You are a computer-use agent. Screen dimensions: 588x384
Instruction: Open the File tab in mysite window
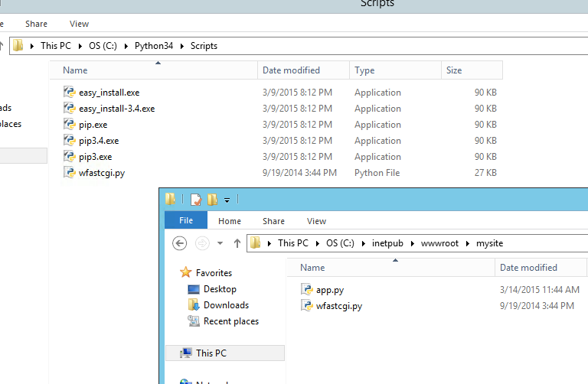[x=186, y=220]
